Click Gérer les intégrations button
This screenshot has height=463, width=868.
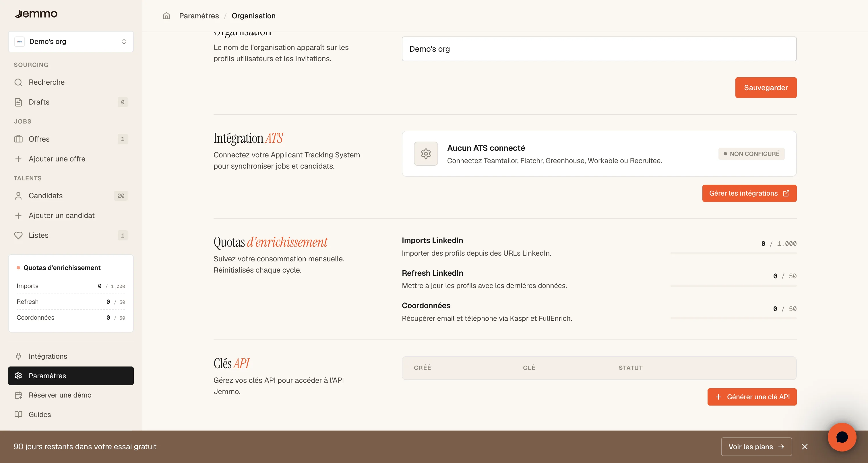click(x=749, y=193)
